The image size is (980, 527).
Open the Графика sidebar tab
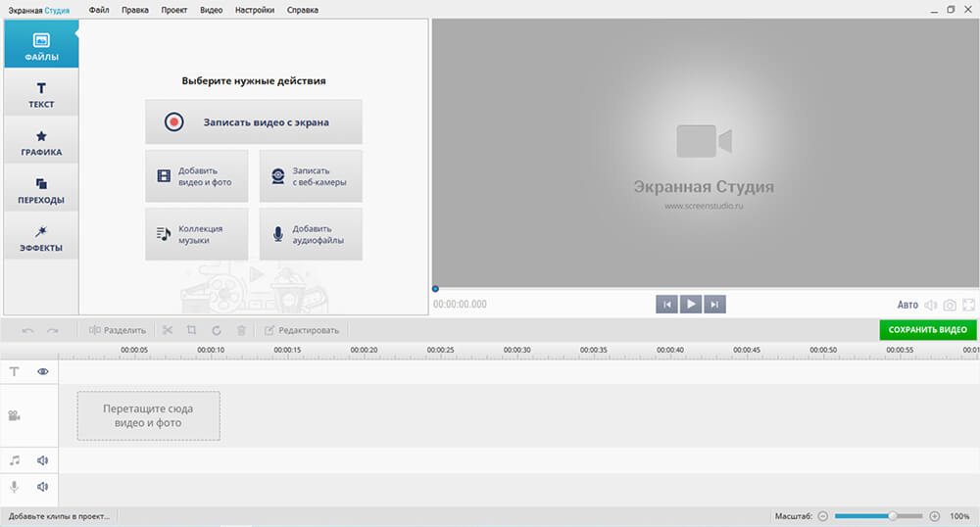41,141
